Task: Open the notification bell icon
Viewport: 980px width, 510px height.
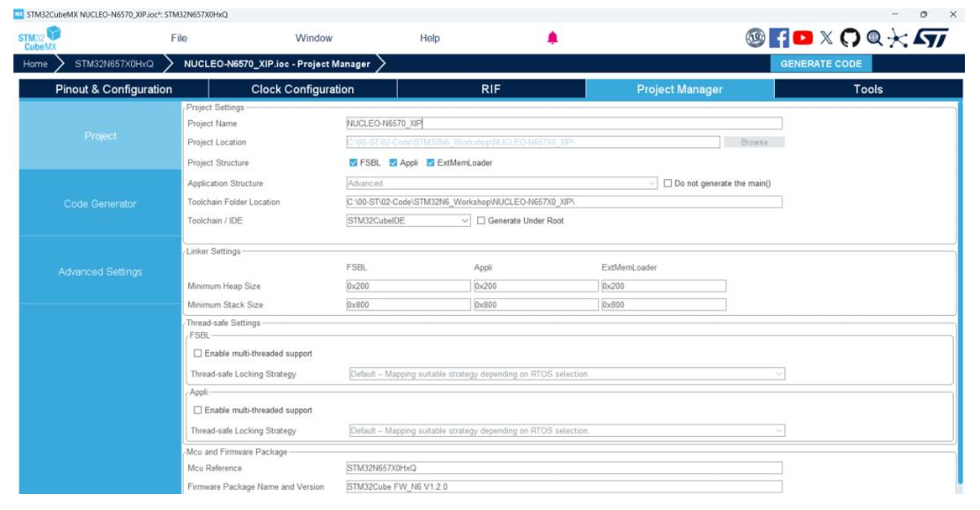Action: point(553,38)
